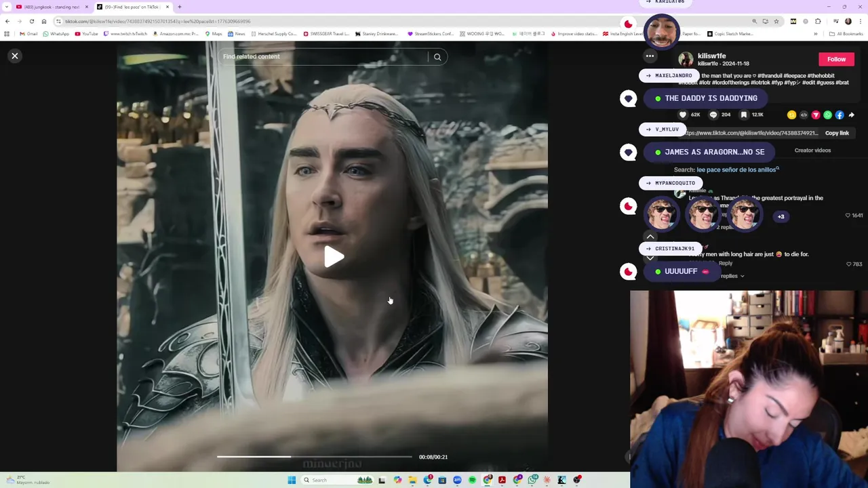Image resolution: width=868 pixels, height=488 pixels.
Task: Open the Gmail bookmark
Action: click(28, 34)
